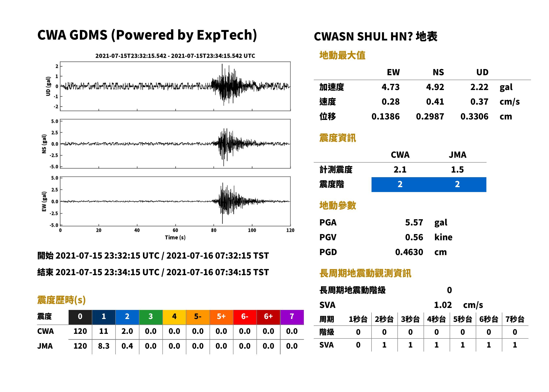Click the UD waveform plot
This screenshot has width=549, height=392.
(x=175, y=86)
